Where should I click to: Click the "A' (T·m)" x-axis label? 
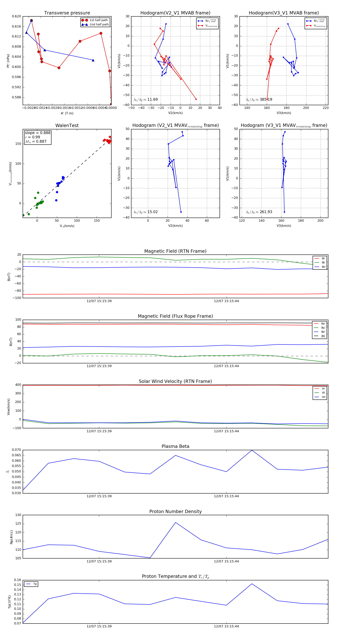[x=67, y=113]
